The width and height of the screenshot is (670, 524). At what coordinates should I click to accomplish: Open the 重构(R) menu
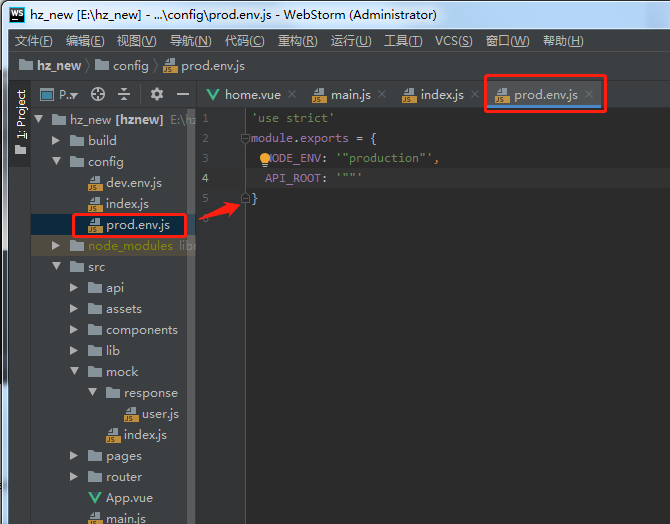pos(297,41)
